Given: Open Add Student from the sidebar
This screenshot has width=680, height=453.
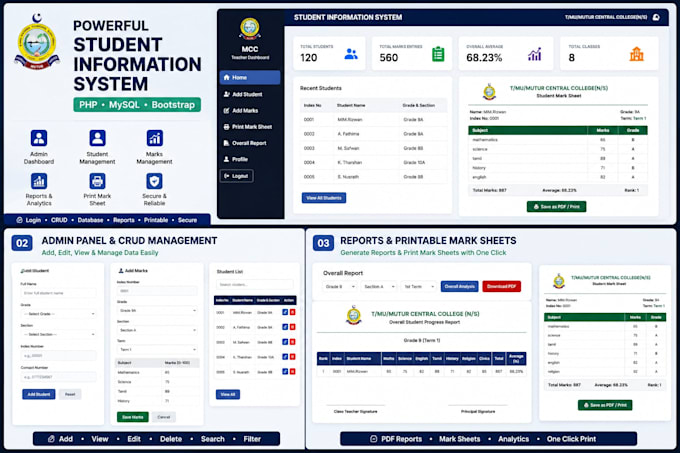Looking at the screenshot, I should click(243, 94).
